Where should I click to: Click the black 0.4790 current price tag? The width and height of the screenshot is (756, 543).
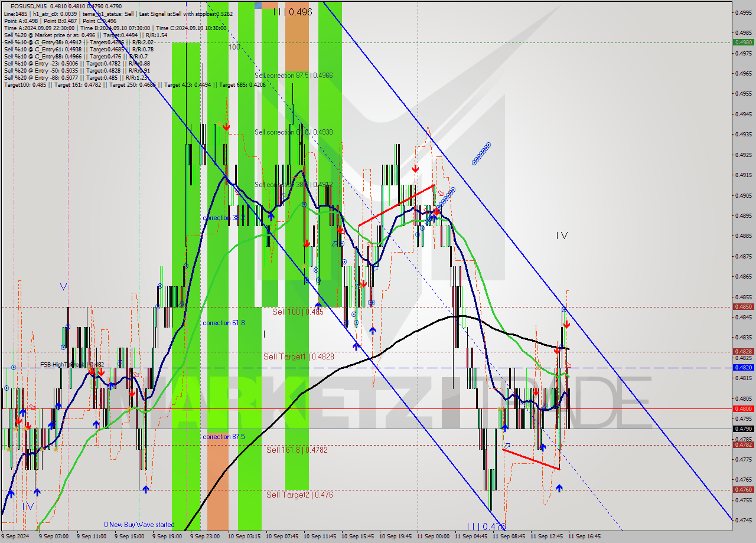743,428
